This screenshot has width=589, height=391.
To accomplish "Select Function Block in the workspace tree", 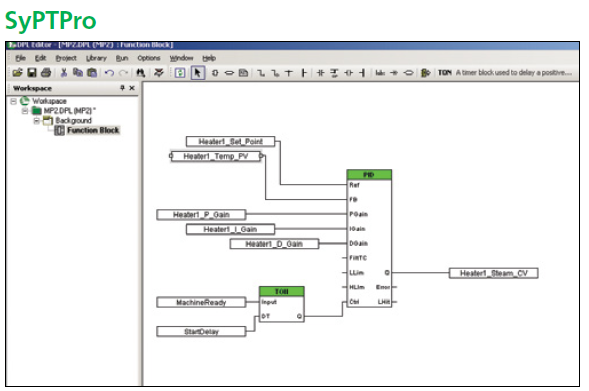I will tap(93, 130).
